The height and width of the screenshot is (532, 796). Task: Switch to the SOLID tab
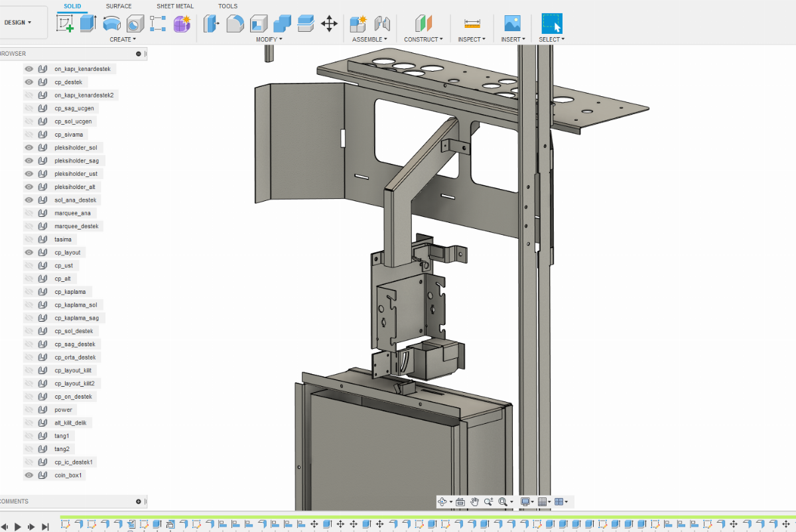tap(73, 6)
